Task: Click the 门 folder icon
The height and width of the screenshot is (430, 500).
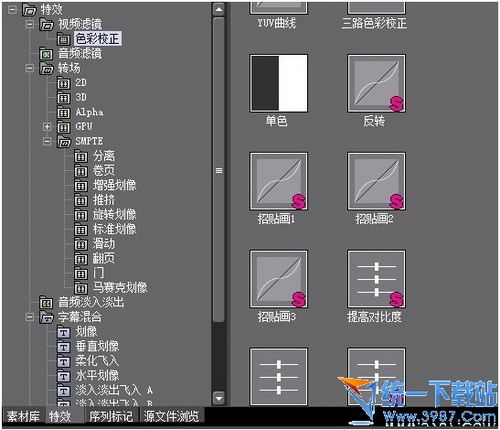Action: [x=81, y=273]
